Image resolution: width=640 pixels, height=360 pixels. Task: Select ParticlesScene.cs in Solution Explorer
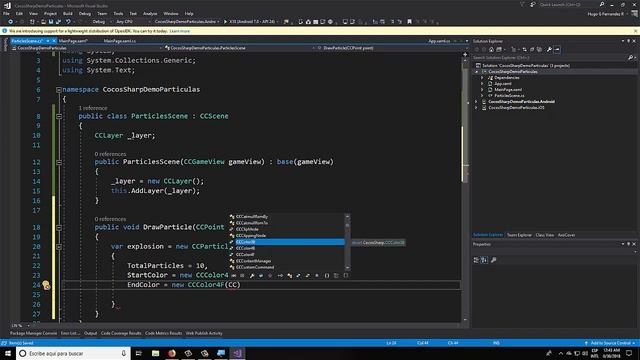point(509,96)
